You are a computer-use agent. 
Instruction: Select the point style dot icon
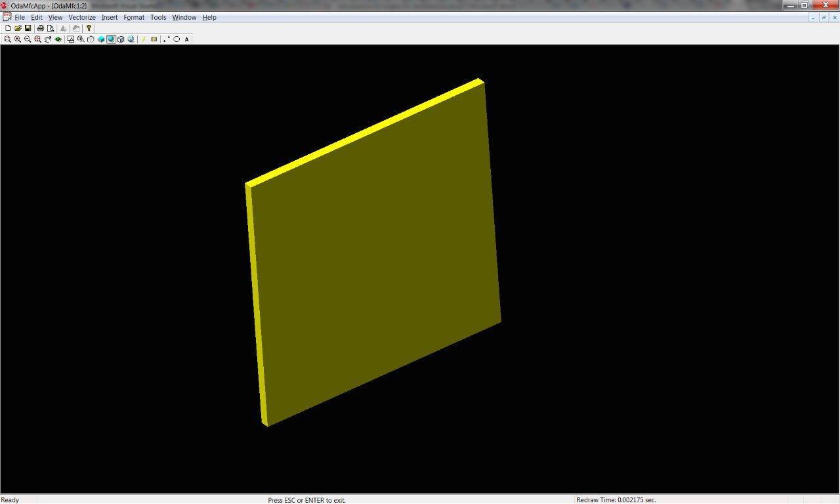tap(165, 39)
